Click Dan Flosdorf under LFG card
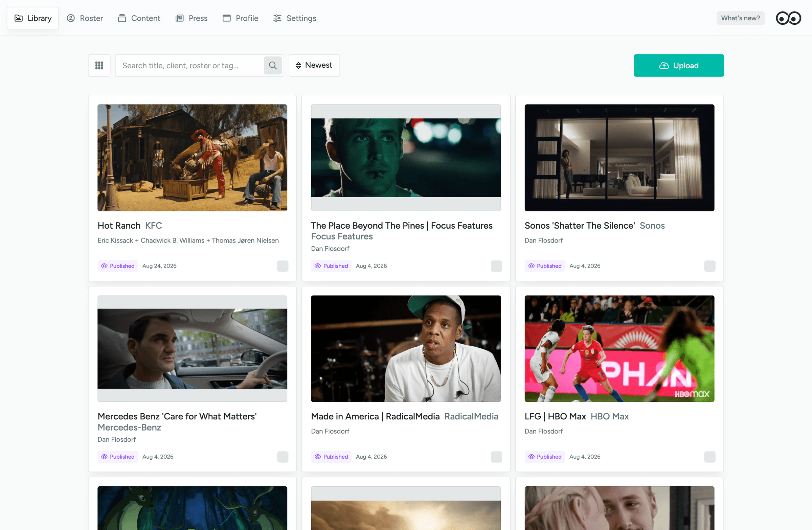 544,431
